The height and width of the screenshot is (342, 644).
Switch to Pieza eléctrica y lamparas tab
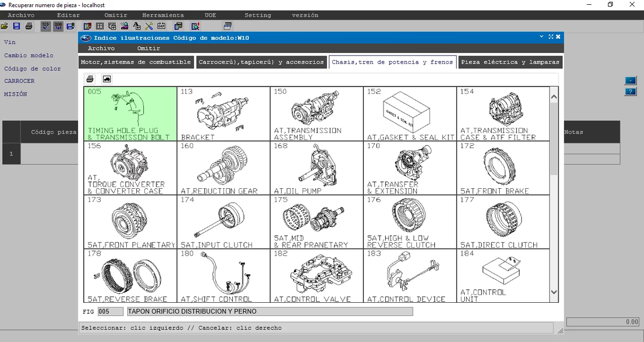point(510,62)
